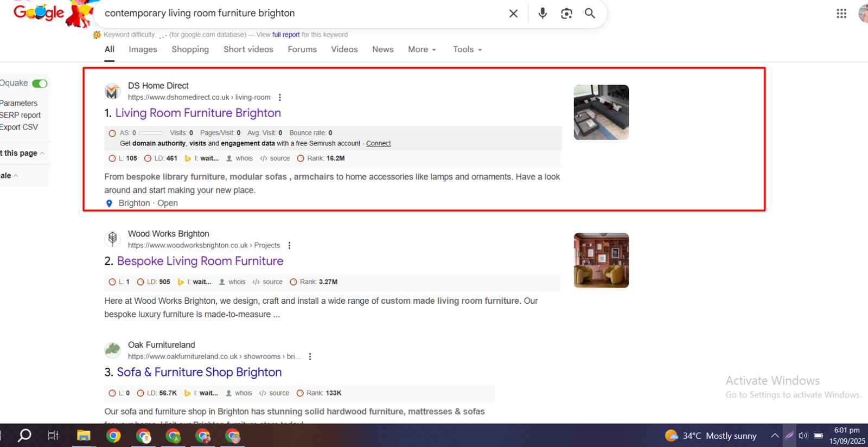
Task: Click into the Google search input field
Action: coord(298,14)
